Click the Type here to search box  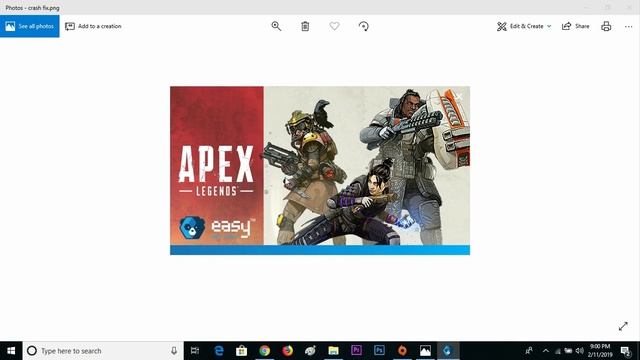click(x=103, y=351)
